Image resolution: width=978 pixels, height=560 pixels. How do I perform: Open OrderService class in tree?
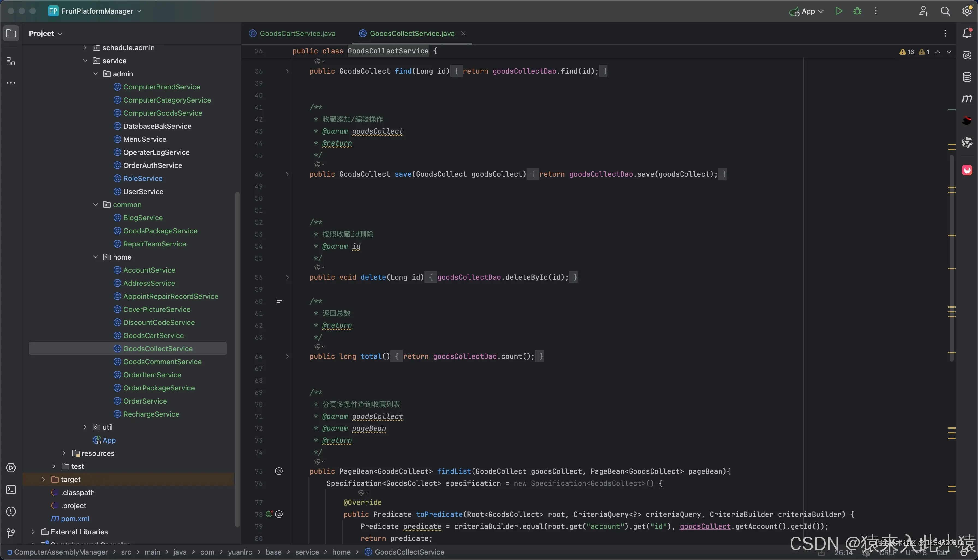(145, 401)
